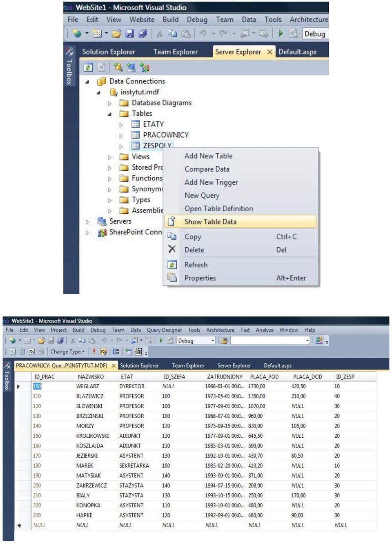Click Verify SQL Syntax icon
Viewport: 392px width, 544px height.
click(x=104, y=351)
